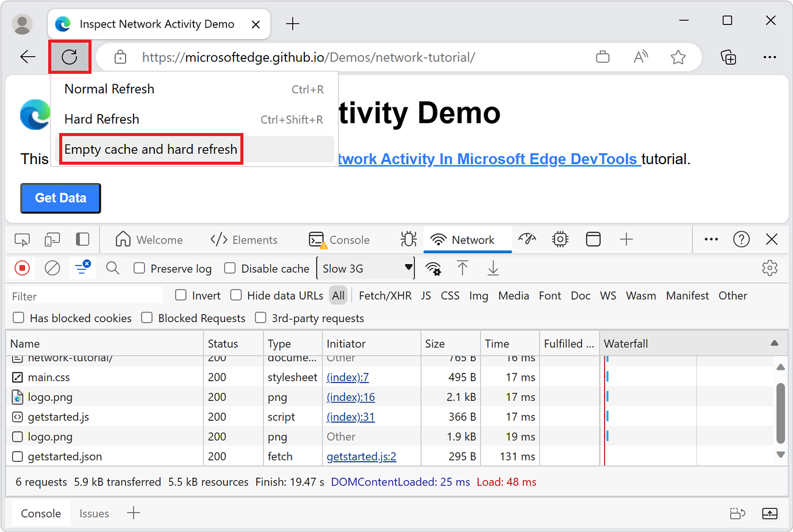The width and height of the screenshot is (793, 532).
Task: Open DevTools help question mark
Action: [741, 240]
